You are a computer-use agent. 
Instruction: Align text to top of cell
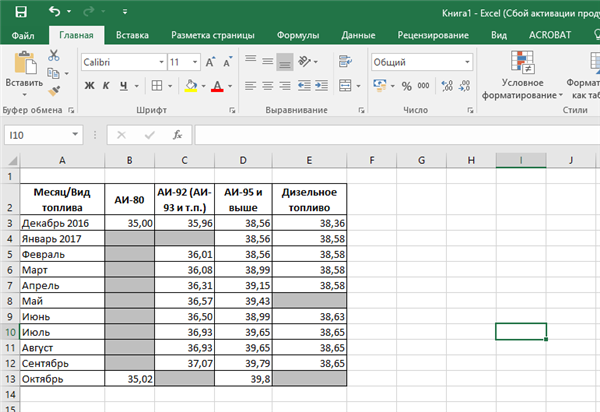coord(251,61)
